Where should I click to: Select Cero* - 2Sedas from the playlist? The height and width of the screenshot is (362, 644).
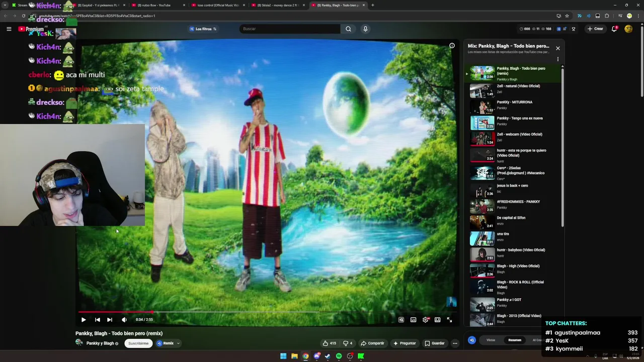pyautogui.click(x=514, y=172)
